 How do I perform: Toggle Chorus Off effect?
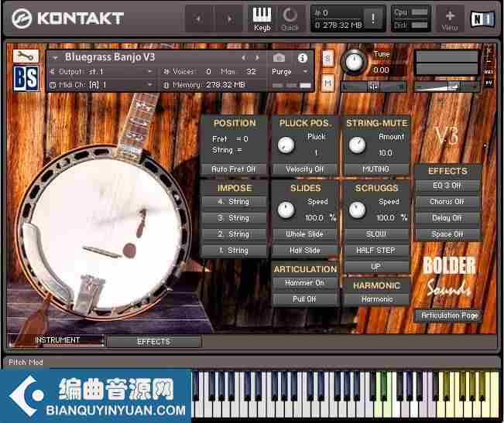coord(447,202)
